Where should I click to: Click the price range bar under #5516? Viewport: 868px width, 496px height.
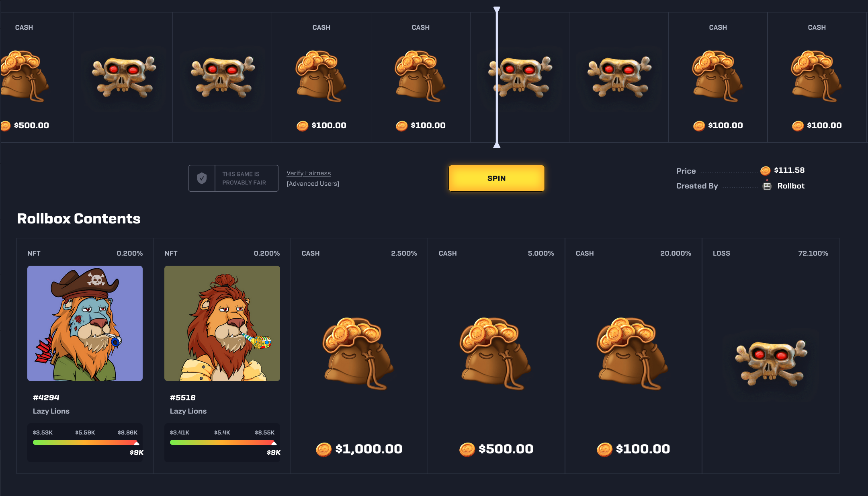coord(223,442)
